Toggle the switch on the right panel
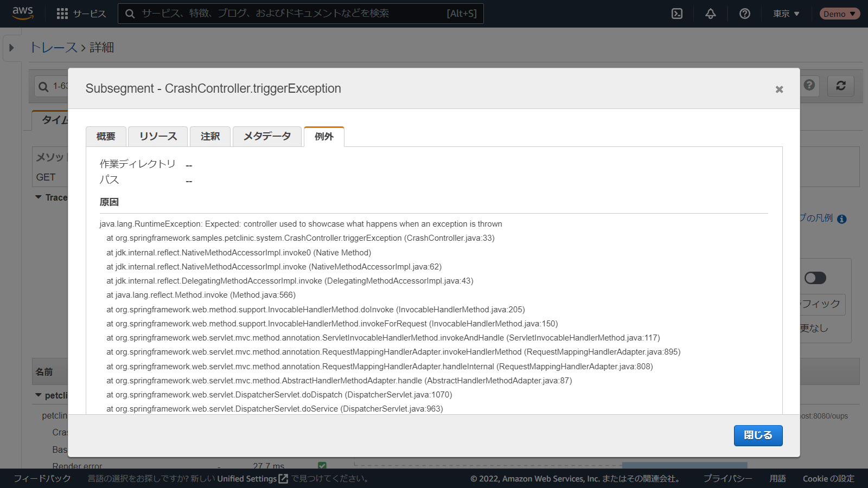 pos(815,278)
